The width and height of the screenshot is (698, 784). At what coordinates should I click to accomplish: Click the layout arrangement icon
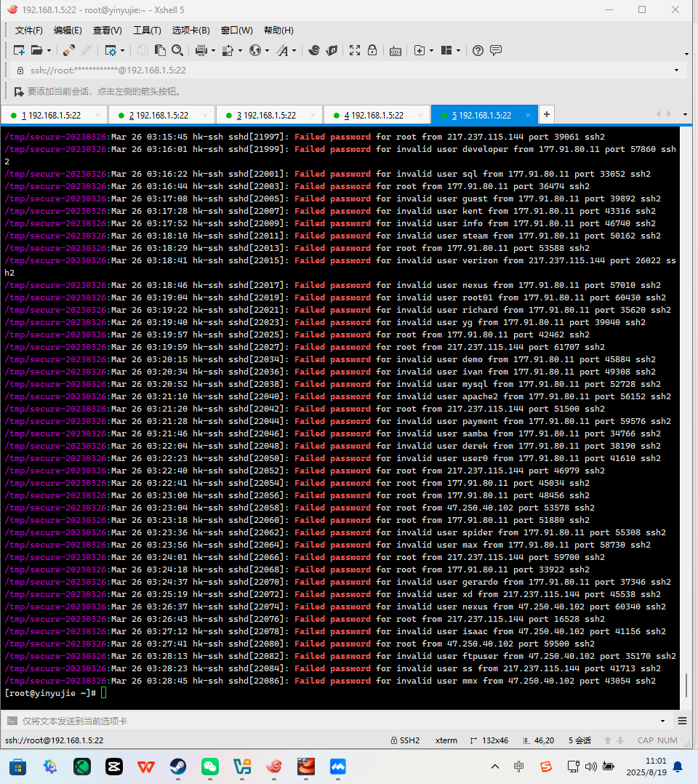point(446,50)
